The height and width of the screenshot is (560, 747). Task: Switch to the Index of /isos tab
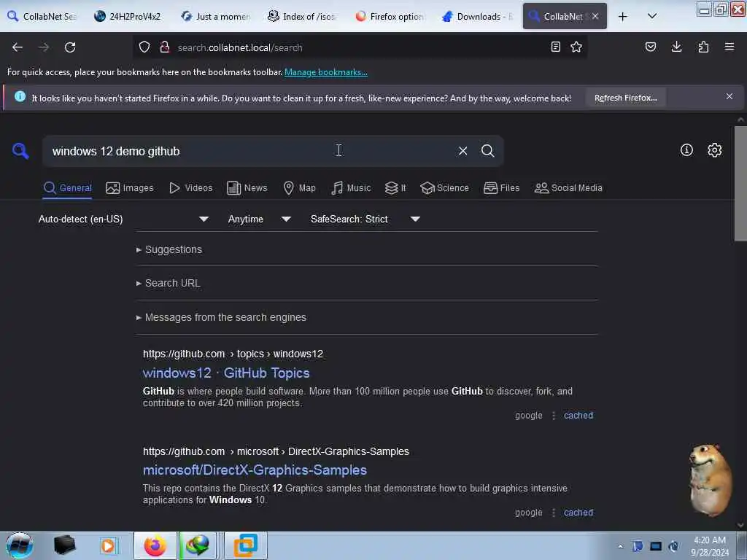[302, 16]
